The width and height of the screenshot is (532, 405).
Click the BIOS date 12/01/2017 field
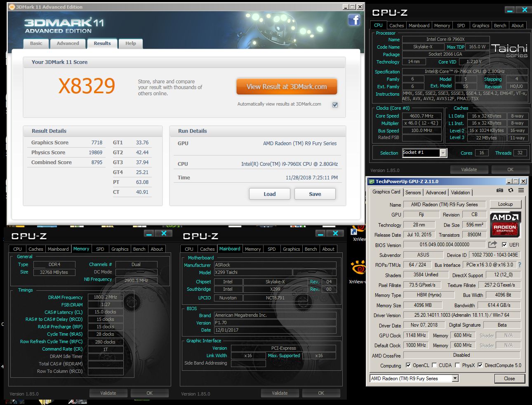[x=275, y=330]
